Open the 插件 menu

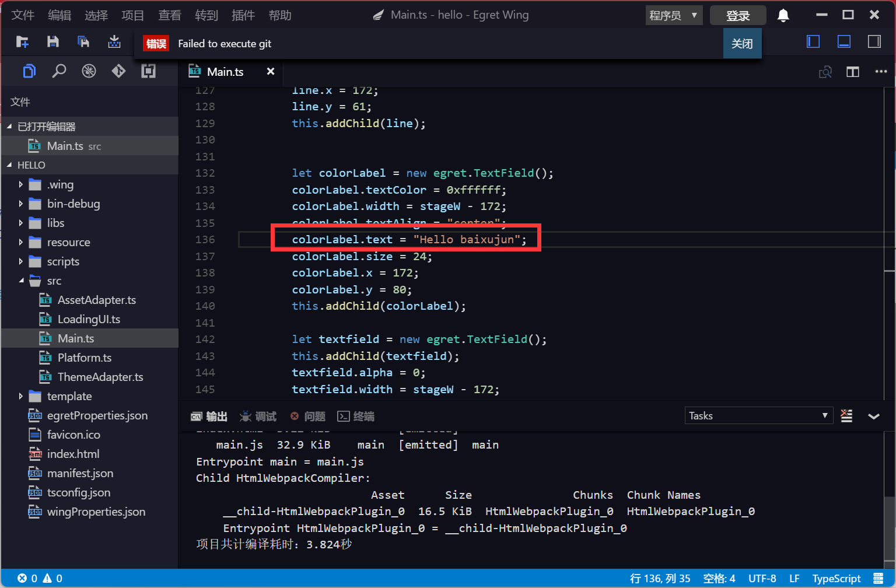pyautogui.click(x=243, y=15)
